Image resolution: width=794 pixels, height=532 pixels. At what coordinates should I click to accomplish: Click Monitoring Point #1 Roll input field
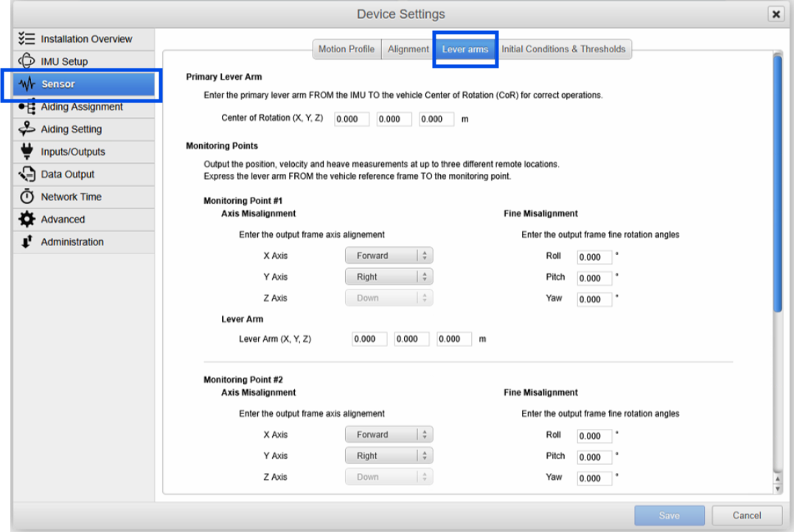(594, 258)
